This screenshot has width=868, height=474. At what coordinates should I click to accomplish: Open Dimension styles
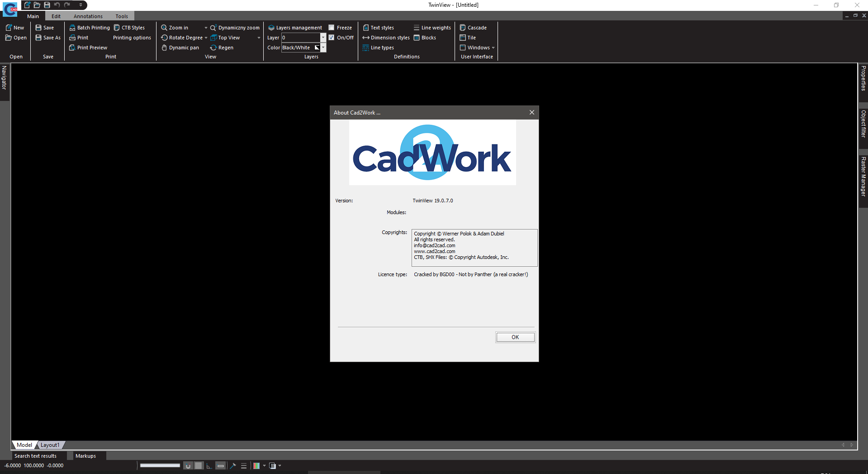click(386, 38)
